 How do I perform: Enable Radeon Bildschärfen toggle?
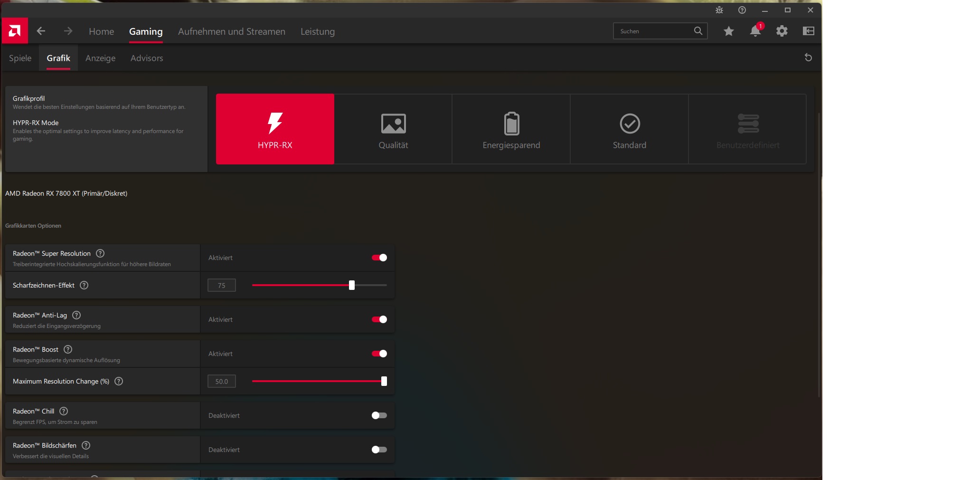pos(379,450)
